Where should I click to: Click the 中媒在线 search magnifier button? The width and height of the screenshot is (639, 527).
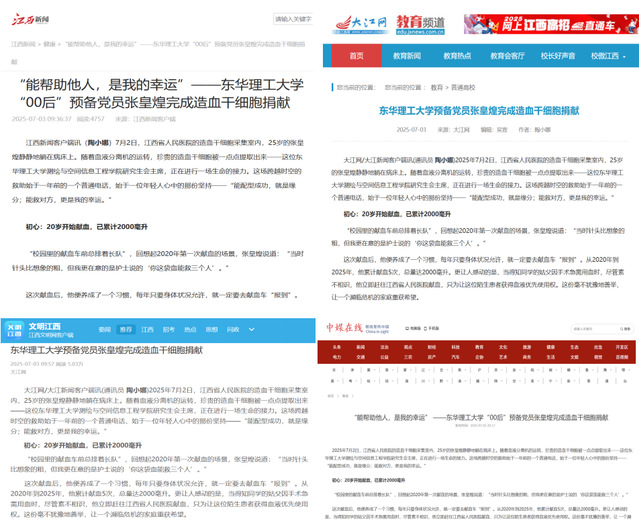[x=625, y=329]
